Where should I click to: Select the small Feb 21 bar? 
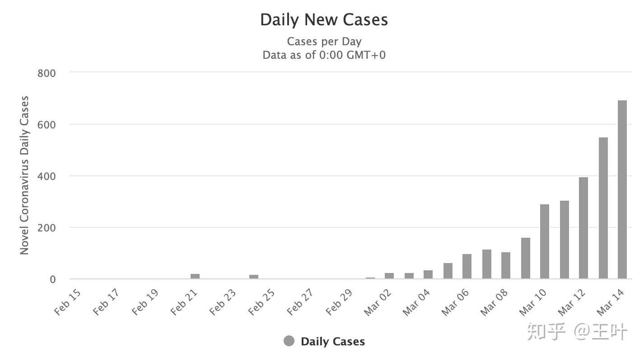[195, 276]
